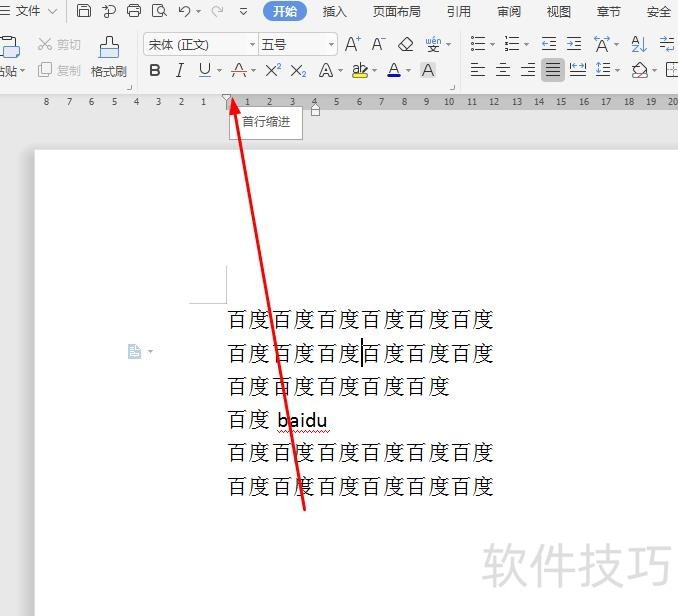
Task: Increase font size with A+ icon
Action: [352, 44]
